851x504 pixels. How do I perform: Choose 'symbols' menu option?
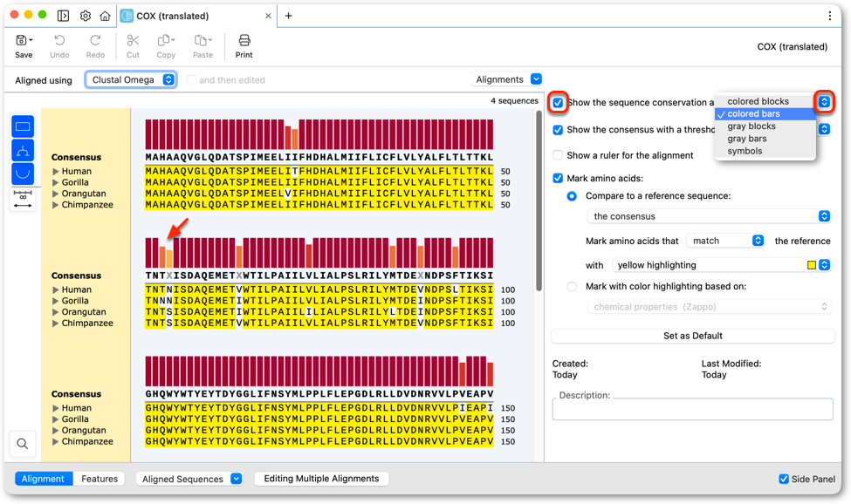pyautogui.click(x=765, y=151)
